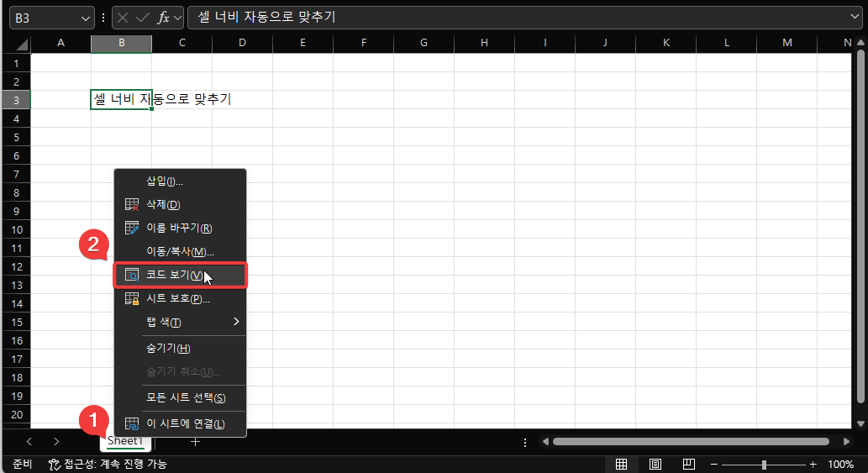Click the delete sheet icon beside 삭제

(x=132, y=205)
